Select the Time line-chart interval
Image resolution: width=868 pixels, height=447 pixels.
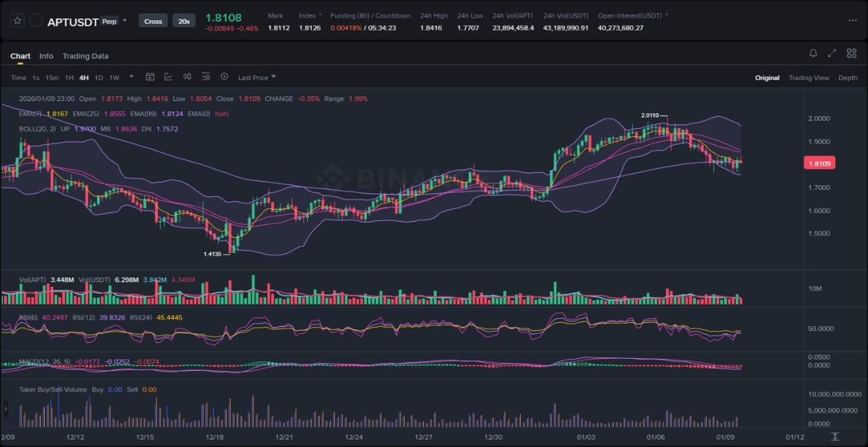tap(18, 77)
